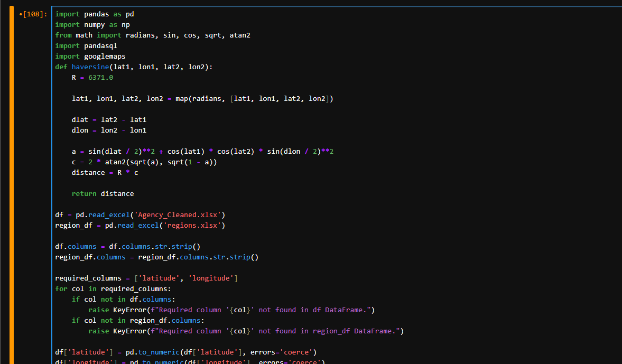Click the 'region_df.columns' strip line
622x364 pixels.
pos(157,257)
